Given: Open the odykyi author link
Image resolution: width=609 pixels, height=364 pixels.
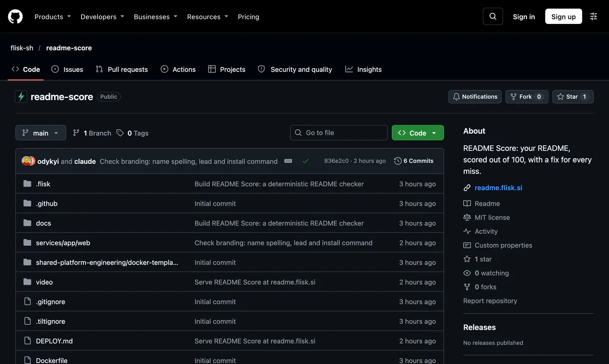Looking at the screenshot, I should click(x=48, y=161).
